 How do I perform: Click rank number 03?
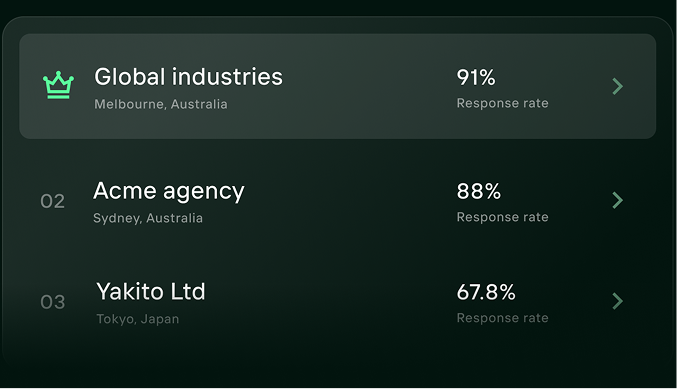point(53,302)
